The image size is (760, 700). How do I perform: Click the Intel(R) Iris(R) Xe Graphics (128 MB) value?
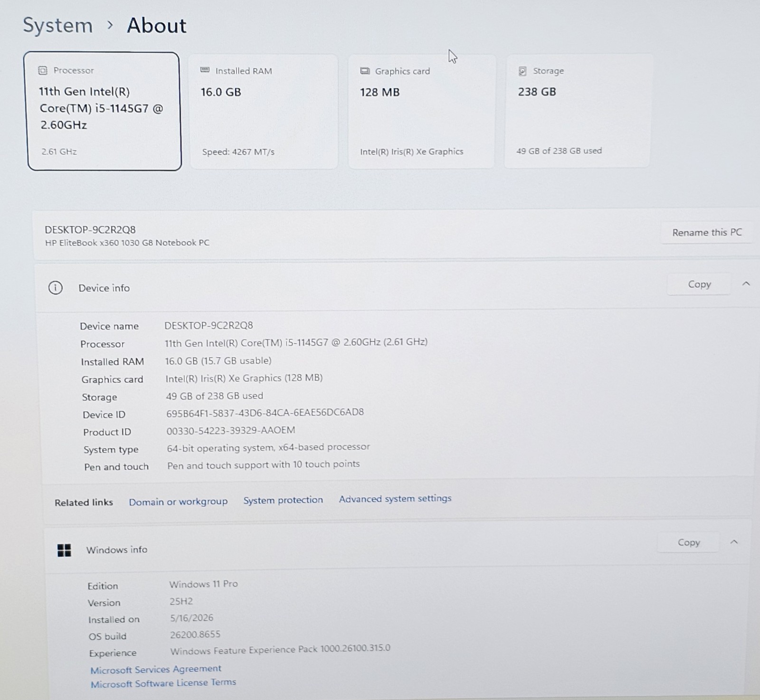click(244, 378)
